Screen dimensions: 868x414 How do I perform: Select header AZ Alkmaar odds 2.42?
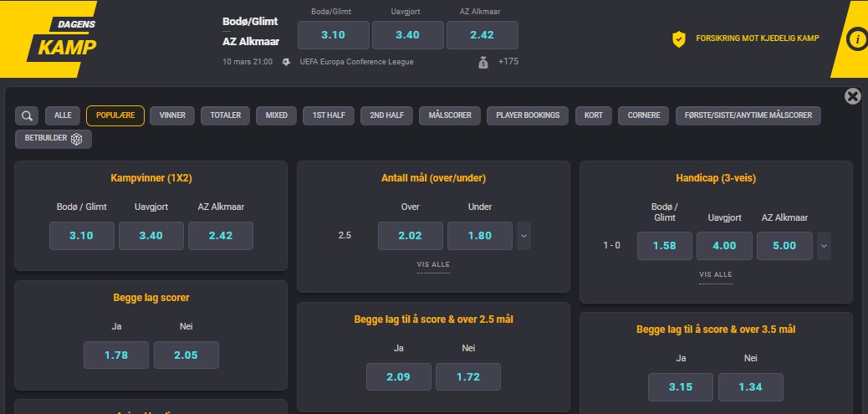point(483,35)
